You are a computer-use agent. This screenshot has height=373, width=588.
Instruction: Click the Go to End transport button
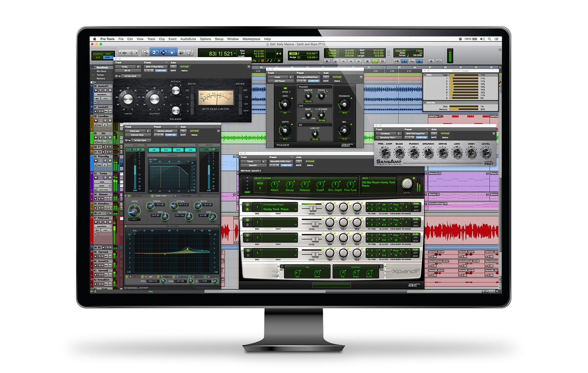click(359, 61)
